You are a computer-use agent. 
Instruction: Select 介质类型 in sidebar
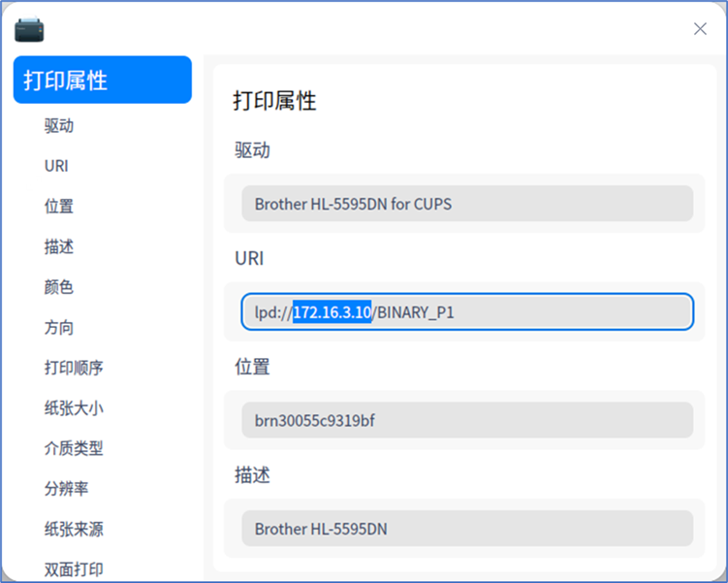click(74, 448)
